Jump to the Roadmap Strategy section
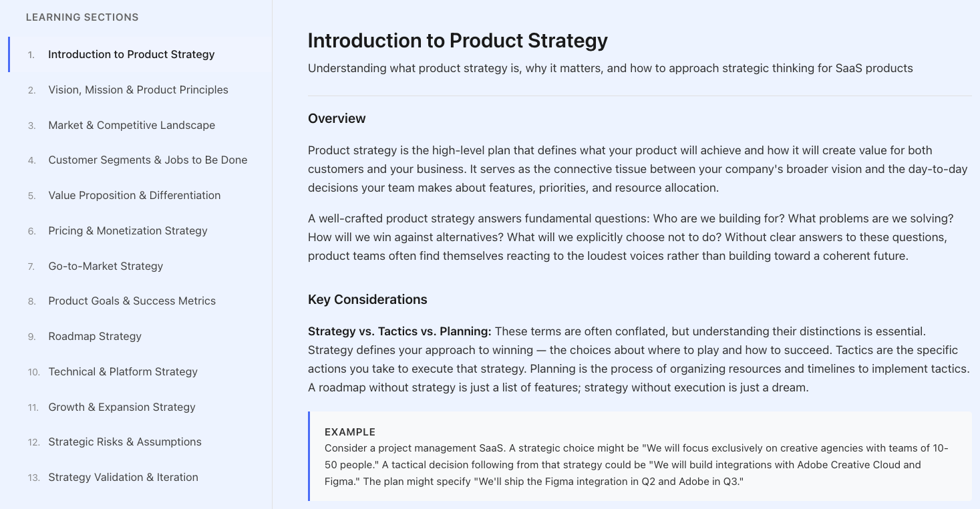This screenshot has height=509, width=980. point(95,337)
